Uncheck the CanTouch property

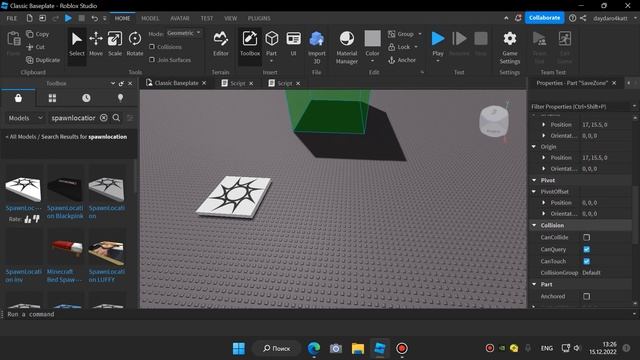pyautogui.click(x=587, y=261)
